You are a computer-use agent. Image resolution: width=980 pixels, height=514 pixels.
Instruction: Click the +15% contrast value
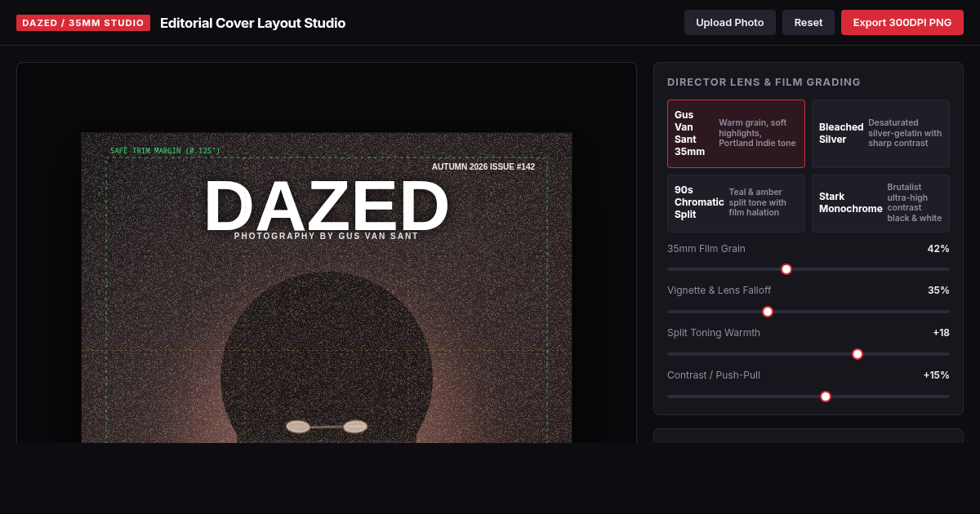point(937,375)
